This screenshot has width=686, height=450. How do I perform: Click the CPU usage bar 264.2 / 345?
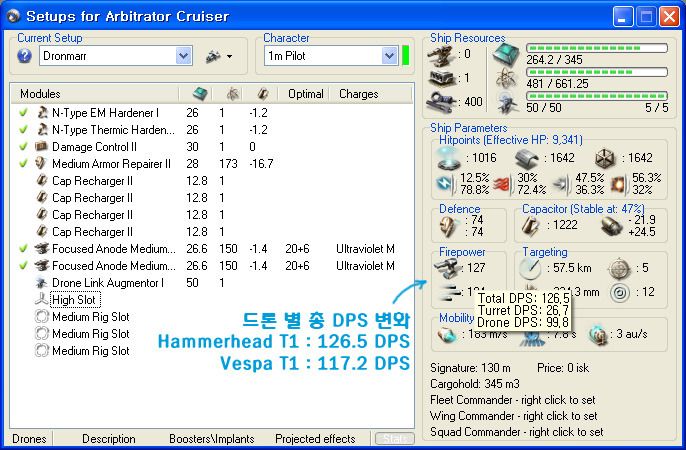[597, 48]
